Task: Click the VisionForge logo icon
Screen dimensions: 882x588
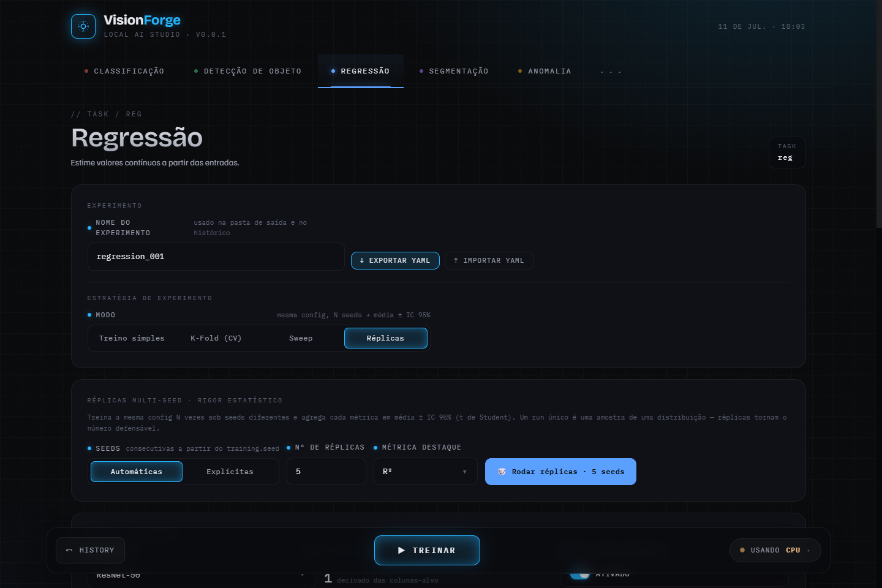Action: [83, 26]
